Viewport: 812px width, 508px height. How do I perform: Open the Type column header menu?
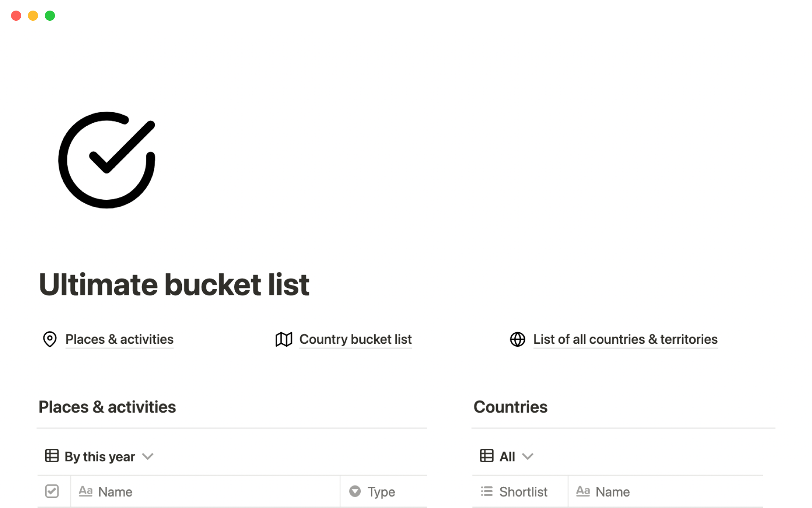point(381,491)
